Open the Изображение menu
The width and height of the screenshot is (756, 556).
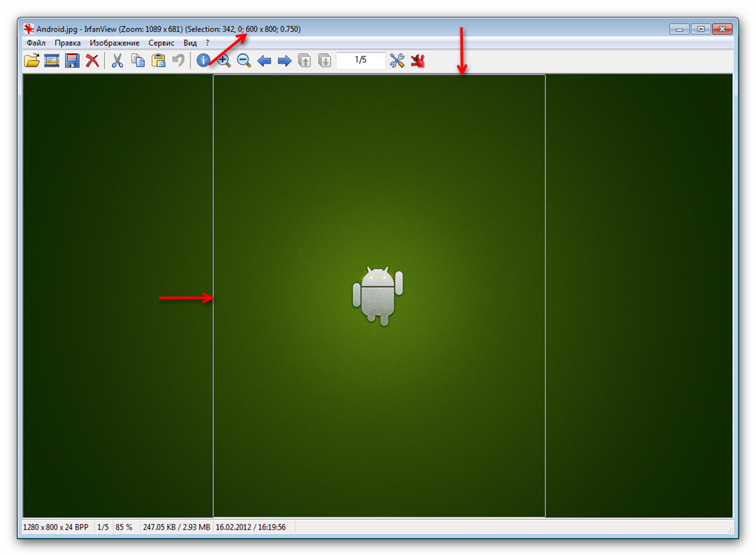click(x=114, y=43)
